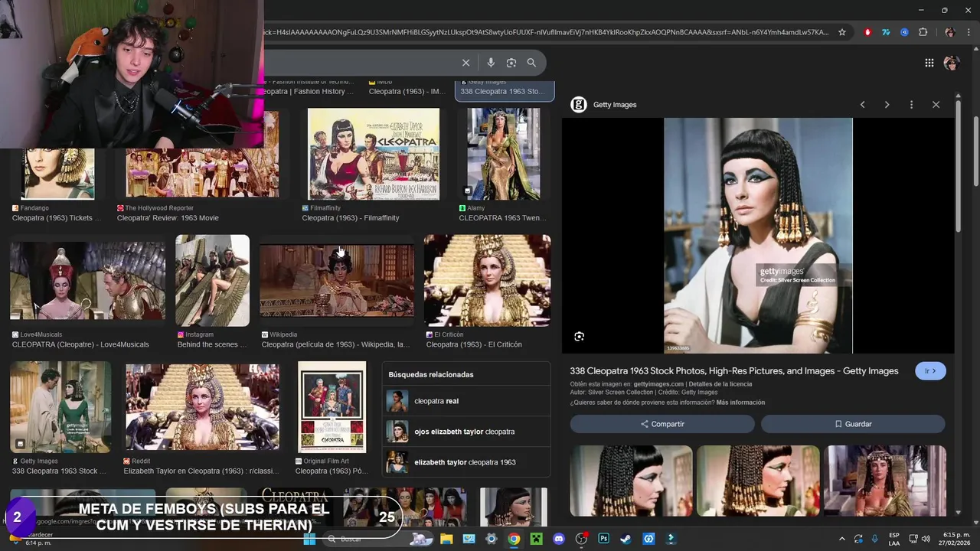
Task: Click the Getty Images source logo
Action: tap(579, 105)
